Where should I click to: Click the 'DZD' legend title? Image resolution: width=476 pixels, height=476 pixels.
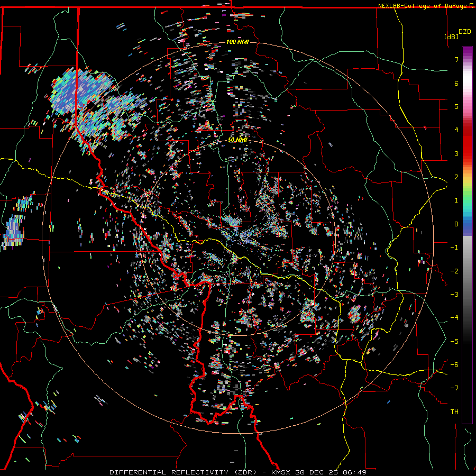click(465, 31)
